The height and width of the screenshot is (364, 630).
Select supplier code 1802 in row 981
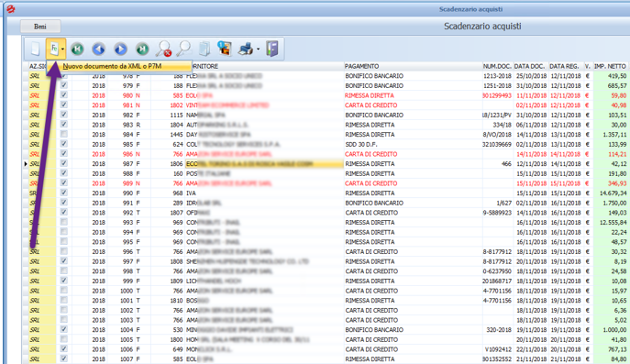176,105
